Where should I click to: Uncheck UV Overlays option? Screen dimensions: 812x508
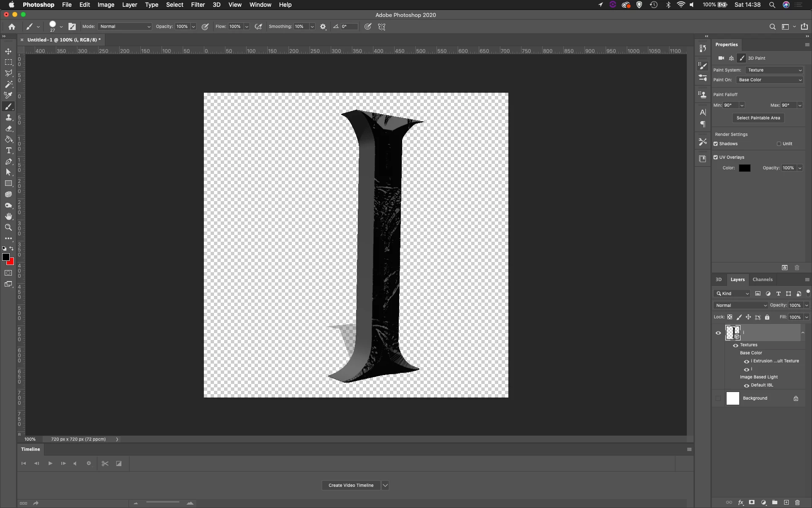(x=716, y=157)
